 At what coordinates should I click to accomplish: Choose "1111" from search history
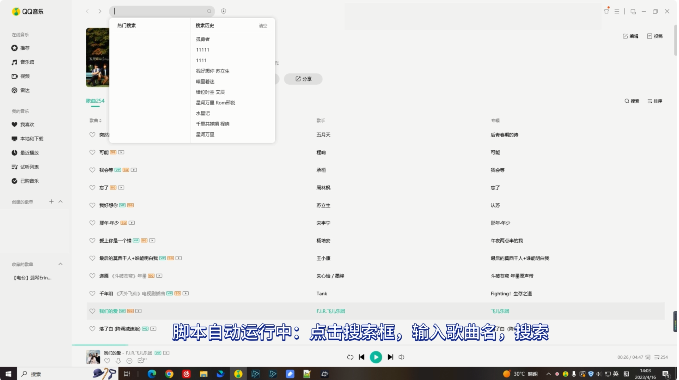coord(201,61)
